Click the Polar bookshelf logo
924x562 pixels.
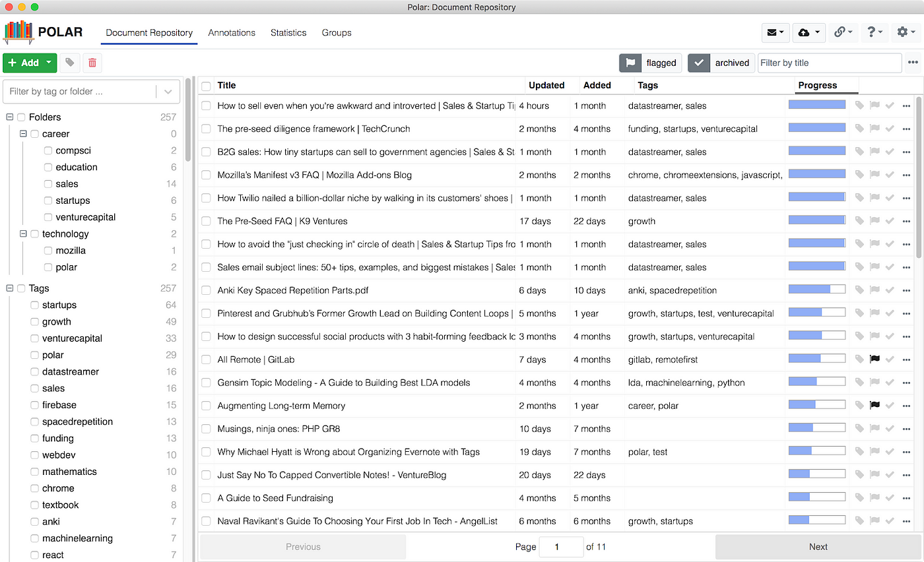[18, 32]
